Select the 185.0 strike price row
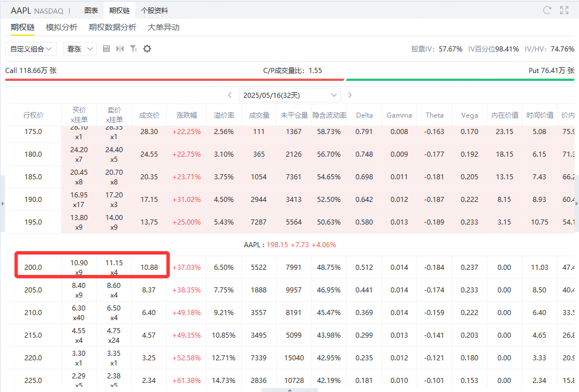Screen dimensions: 579x392 click(290, 177)
